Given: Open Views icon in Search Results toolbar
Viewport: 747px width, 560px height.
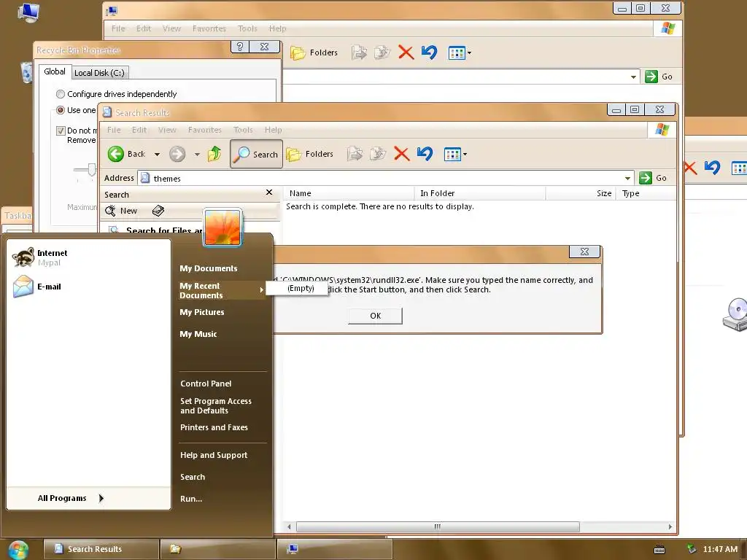Looking at the screenshot, I should [452, 155].
